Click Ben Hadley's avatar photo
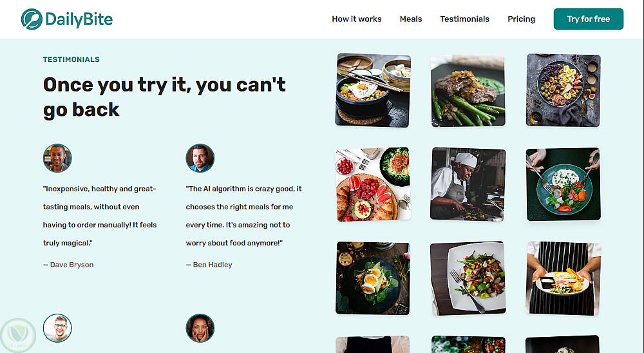Viewport: 644px width, 353px height. (200, 158)
